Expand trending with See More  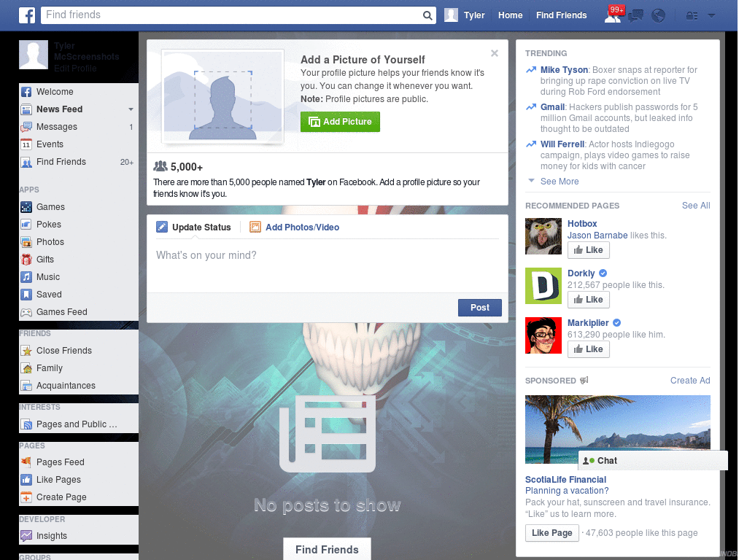(x=560, y=182)
